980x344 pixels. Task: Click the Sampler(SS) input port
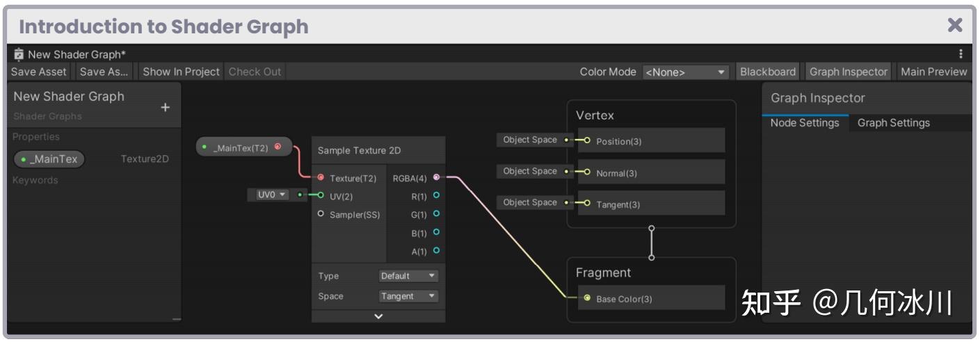point(321,214)
